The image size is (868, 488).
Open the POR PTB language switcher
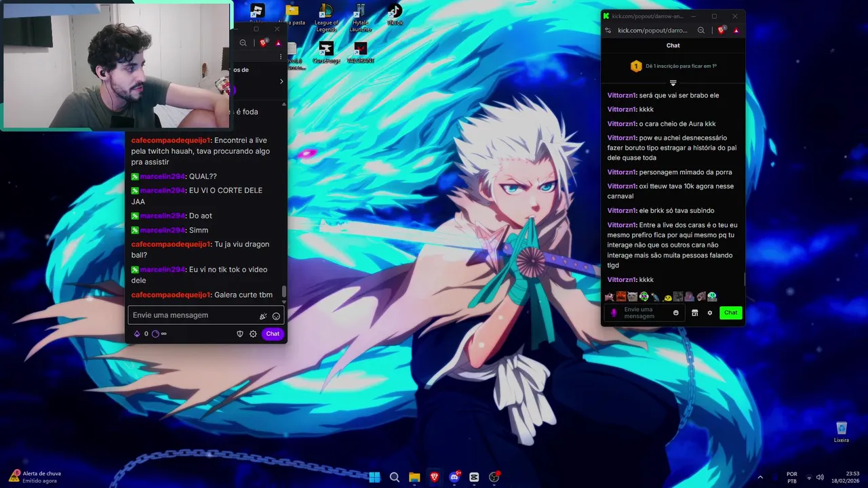point(791,477)
